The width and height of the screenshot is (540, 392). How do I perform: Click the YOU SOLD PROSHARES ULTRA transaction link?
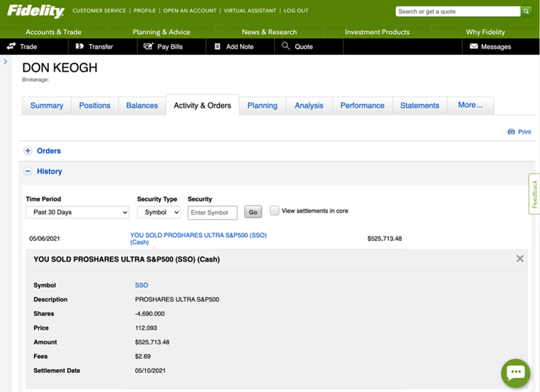pyautogui.click(x=198, y=238)
